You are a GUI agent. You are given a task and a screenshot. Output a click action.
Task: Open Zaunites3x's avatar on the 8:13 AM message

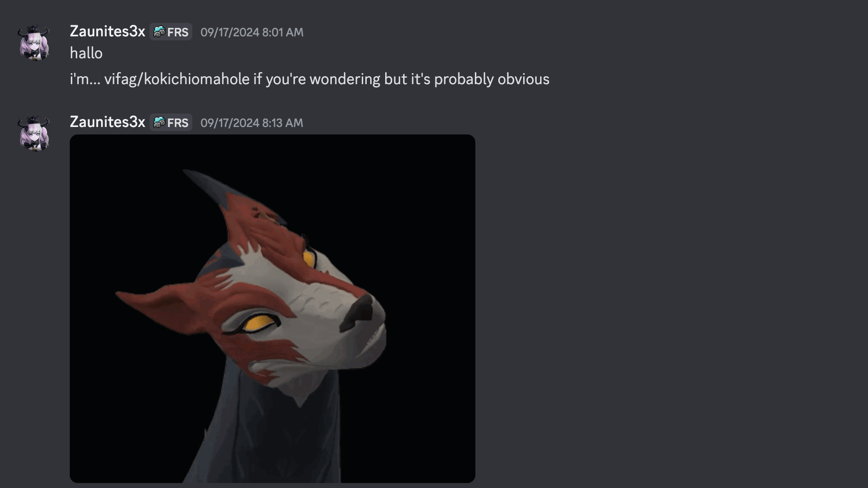point(34,133)
